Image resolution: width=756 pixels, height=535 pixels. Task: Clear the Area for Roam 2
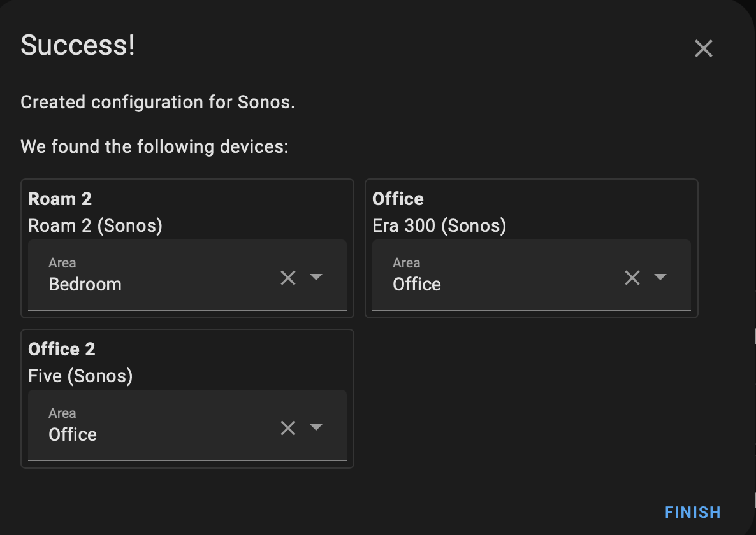(x=288, y=277)
